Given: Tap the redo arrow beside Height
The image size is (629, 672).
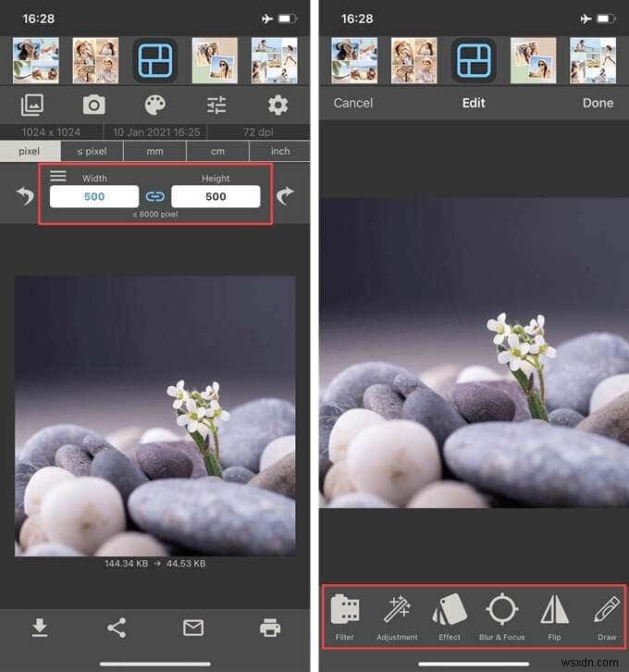Looking at the screenshot, I should point(285,196).
